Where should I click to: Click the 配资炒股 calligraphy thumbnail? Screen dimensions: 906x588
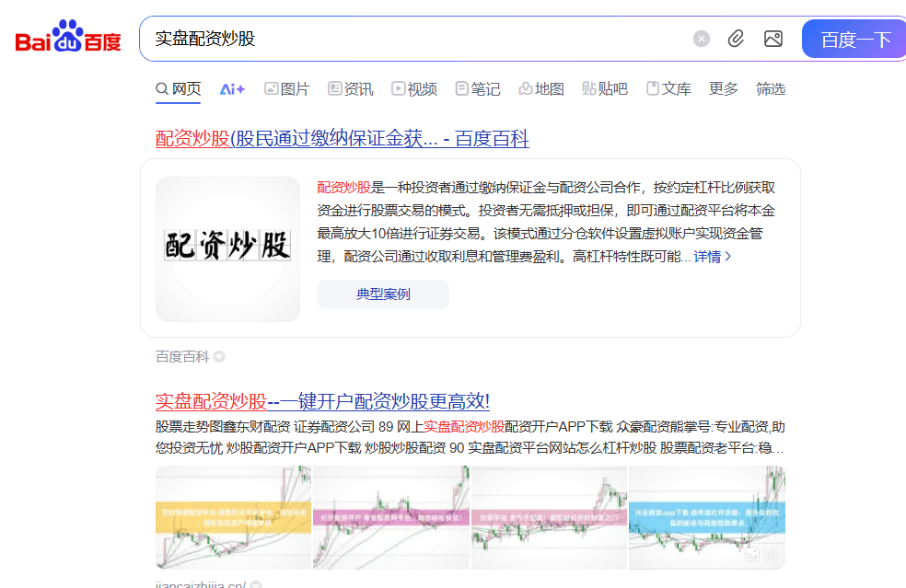(x=228, y=243)
